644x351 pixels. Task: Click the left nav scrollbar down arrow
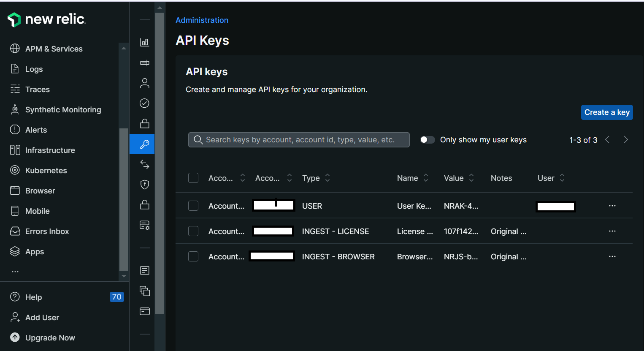coord(124,276)
